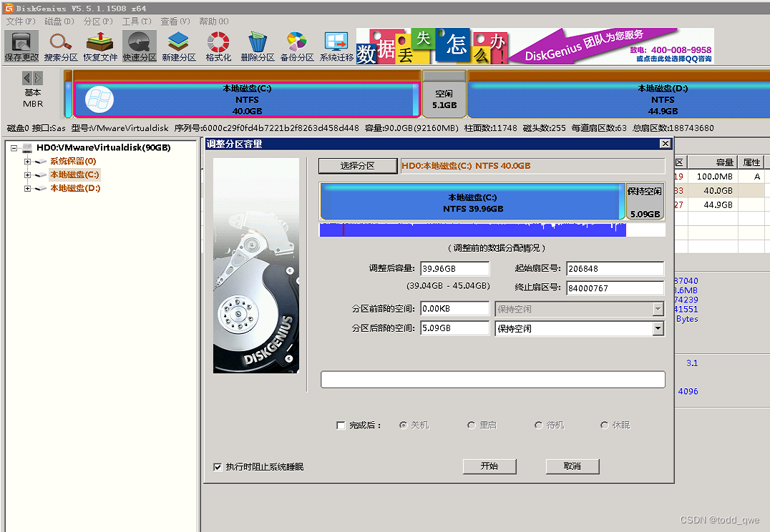
Task: Select the 待机 radio option
Action: 539,425
